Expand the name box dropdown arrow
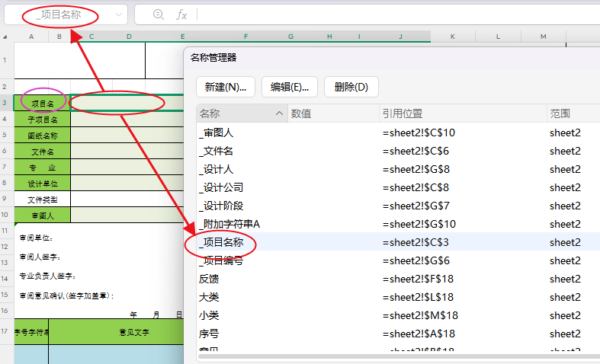The width and height of the screenshot is (600, 364). [x=119, y=15]
